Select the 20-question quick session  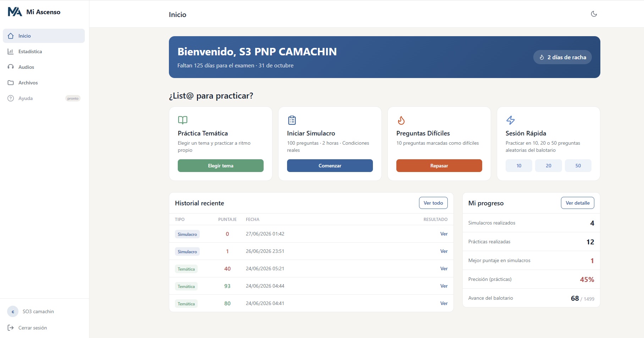(x=549, y=166)
